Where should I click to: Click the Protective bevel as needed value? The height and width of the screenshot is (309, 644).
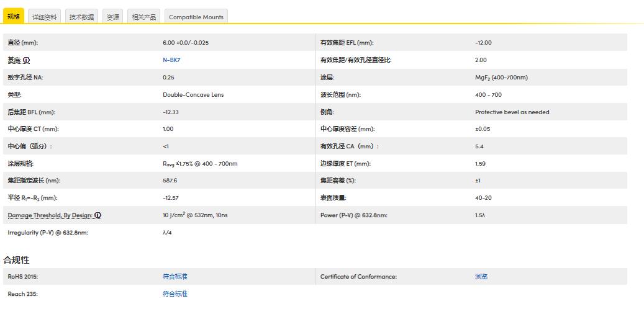(512, 112)
